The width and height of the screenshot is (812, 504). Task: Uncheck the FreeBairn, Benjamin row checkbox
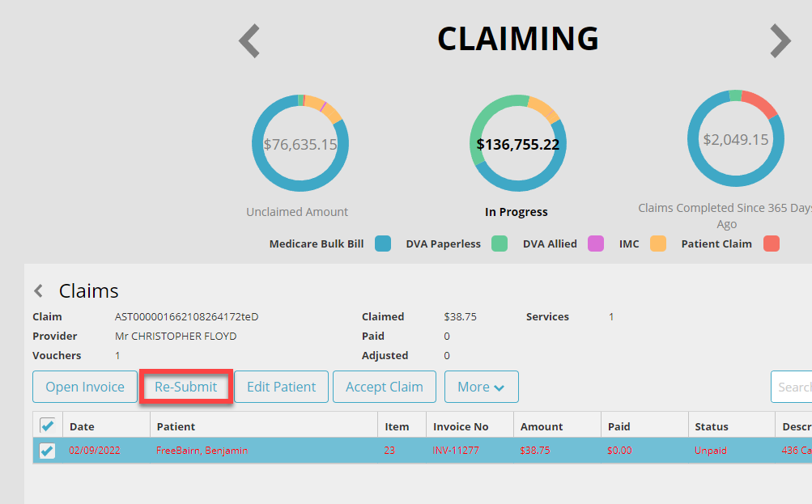pos(47,450)
